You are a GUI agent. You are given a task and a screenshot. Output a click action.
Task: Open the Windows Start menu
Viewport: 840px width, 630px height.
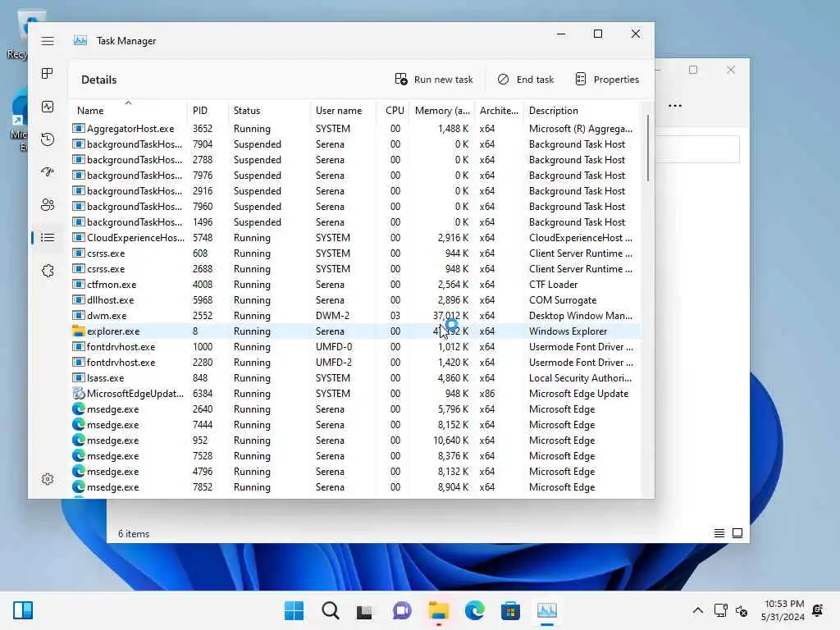294,610
